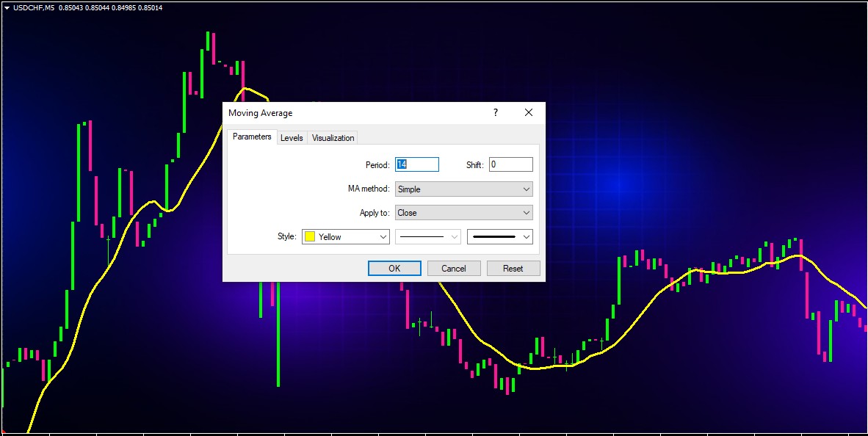Switch to the Visualization tab
The image size is (868, 436).
(x=332, y=137)
